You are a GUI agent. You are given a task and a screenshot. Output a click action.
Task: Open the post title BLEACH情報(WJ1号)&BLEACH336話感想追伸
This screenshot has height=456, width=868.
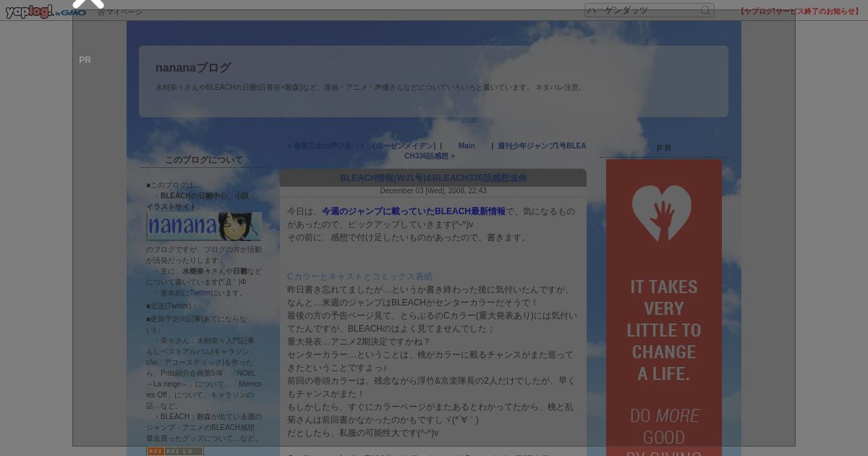click(433, 178)
